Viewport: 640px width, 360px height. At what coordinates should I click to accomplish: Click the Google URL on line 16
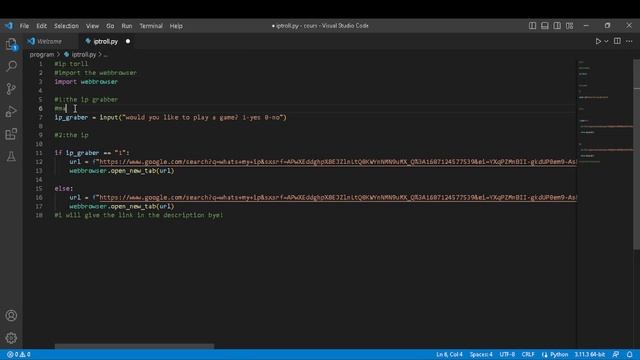pos(338,197)
